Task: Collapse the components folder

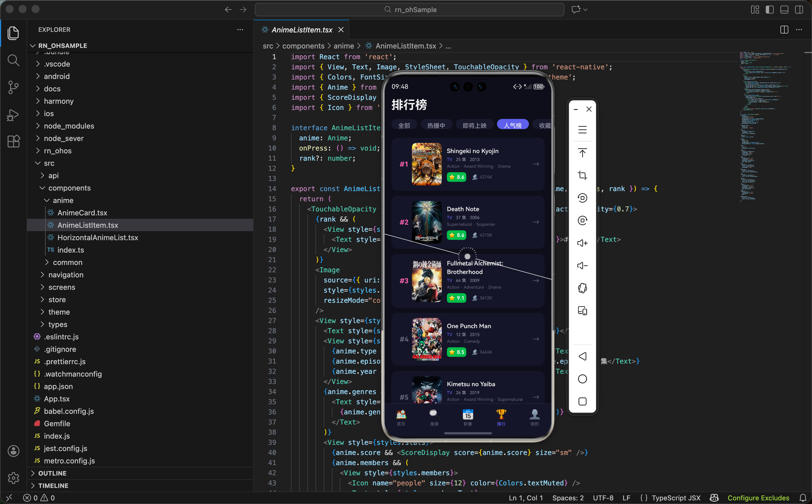Action: coord(69,188)
